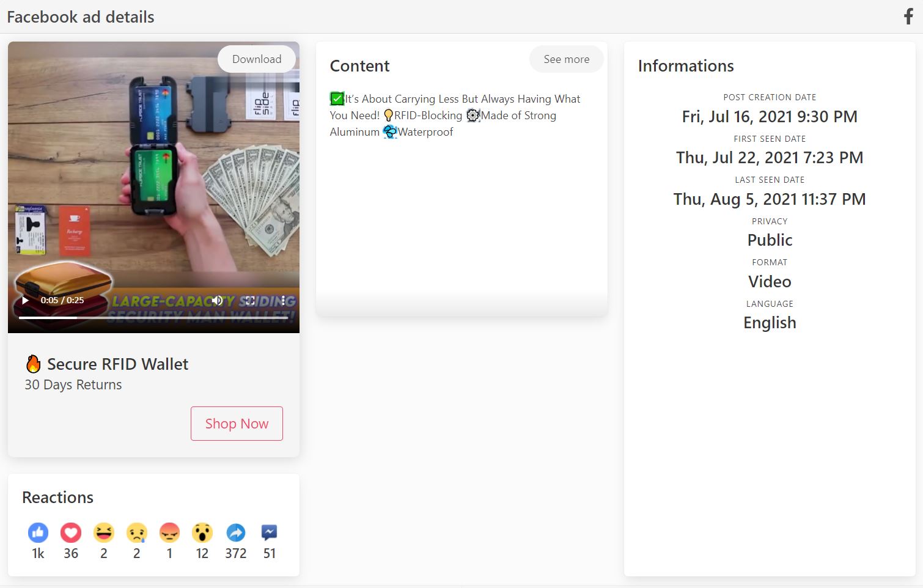Expand the ad text with See more
This screenshot has width=923, height=588.
coord(565,59)
